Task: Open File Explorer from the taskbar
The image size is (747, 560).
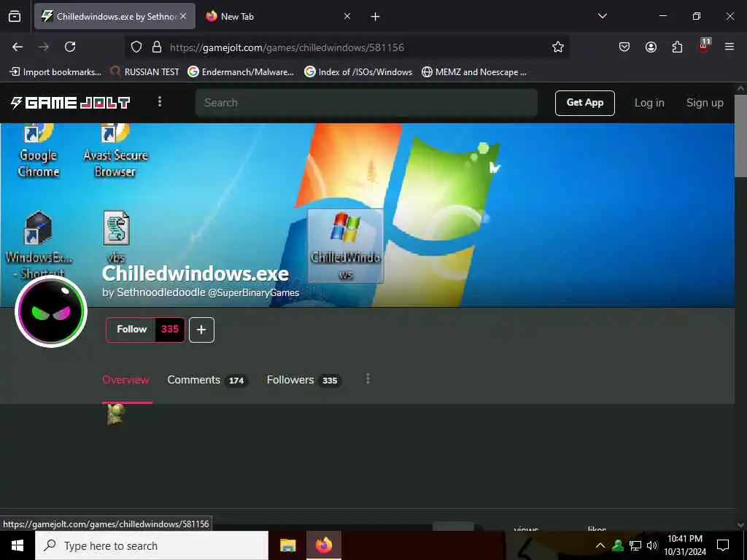Action: point(287,545)
